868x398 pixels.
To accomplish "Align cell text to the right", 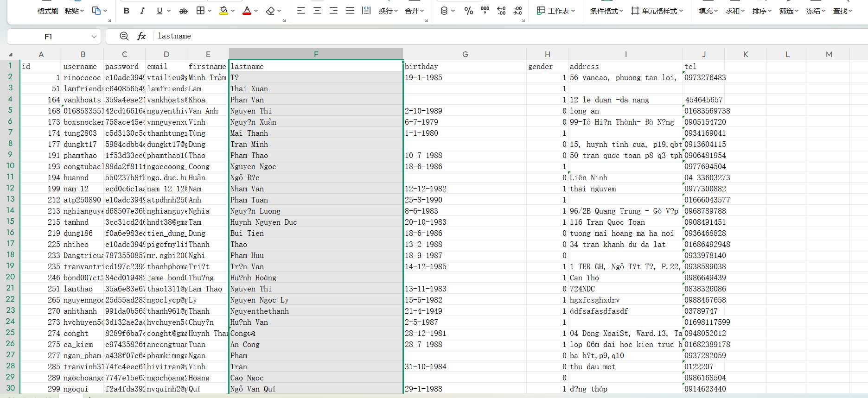I will click(x=333, y=11).
